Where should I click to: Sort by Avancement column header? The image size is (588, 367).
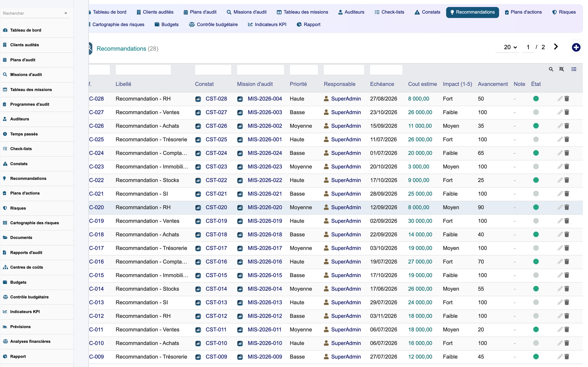tap(493, 84)
